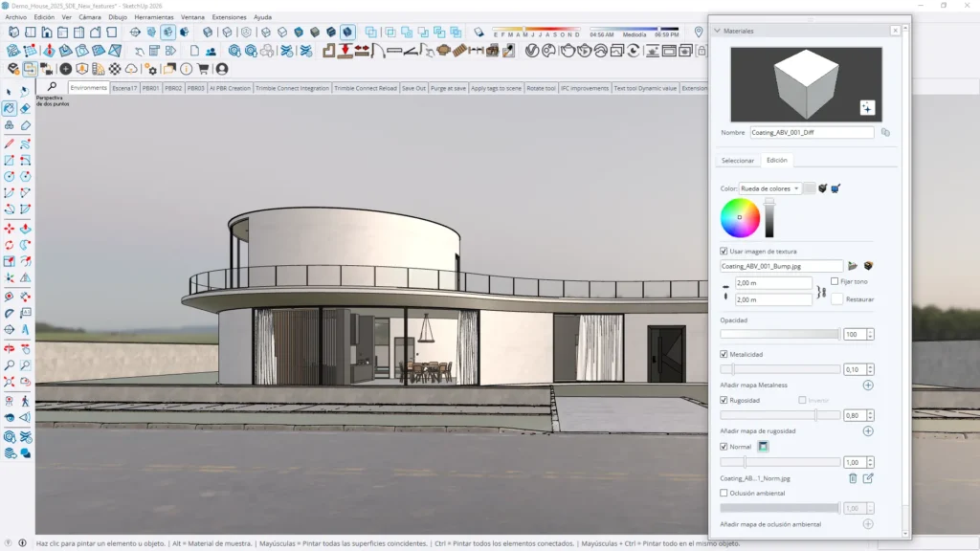Click the create material plus icon on preview
Screen dimensions: 980x551
tap(867, 107)
